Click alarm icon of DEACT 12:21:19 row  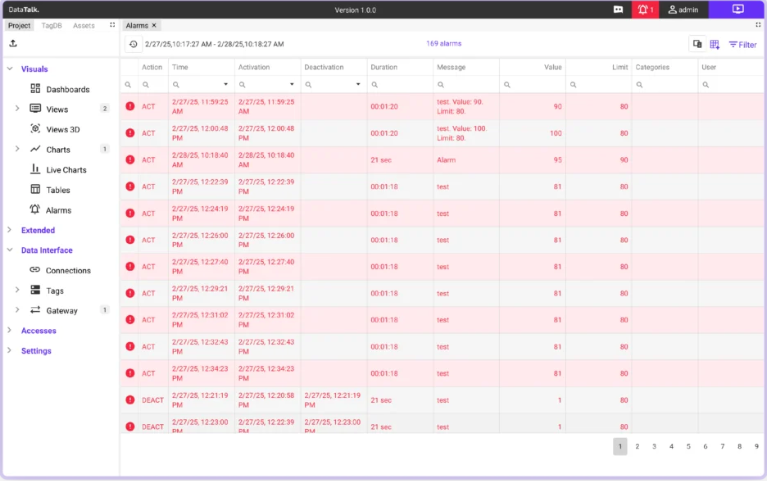(130, 399)
